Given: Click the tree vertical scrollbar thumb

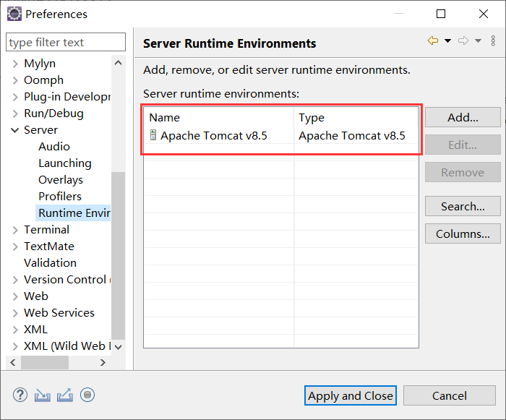Looking at the screenshot, I should click(118, 256).
